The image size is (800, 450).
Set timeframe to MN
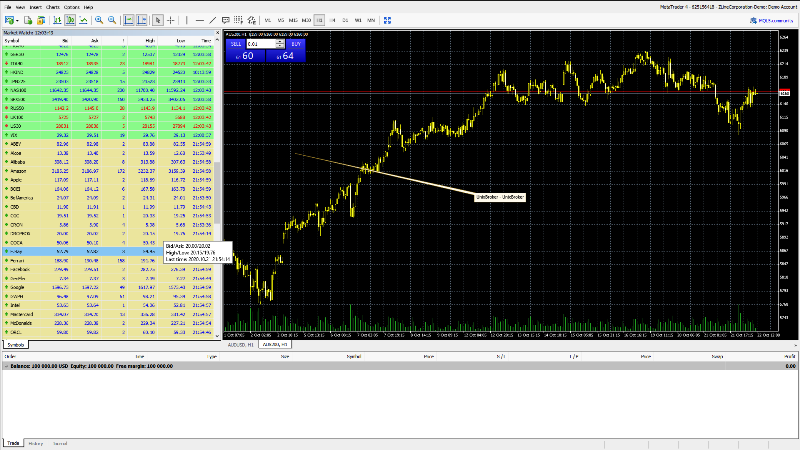371,20
